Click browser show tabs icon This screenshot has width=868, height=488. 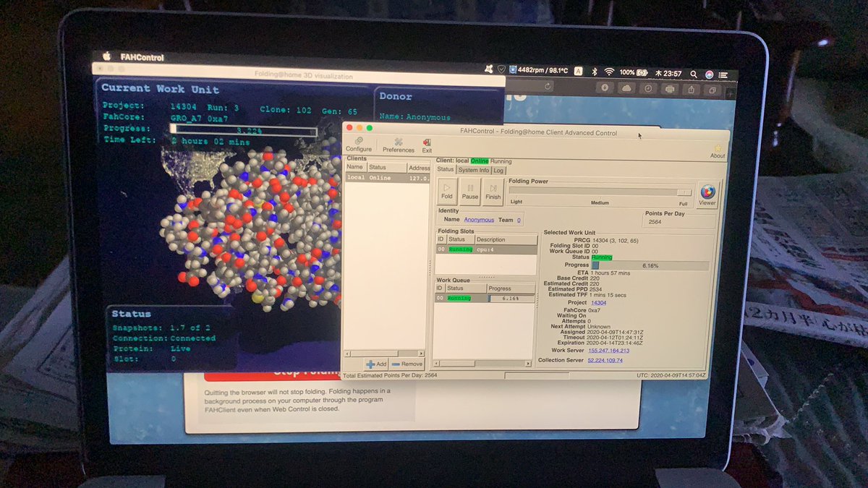coord(713,90)
